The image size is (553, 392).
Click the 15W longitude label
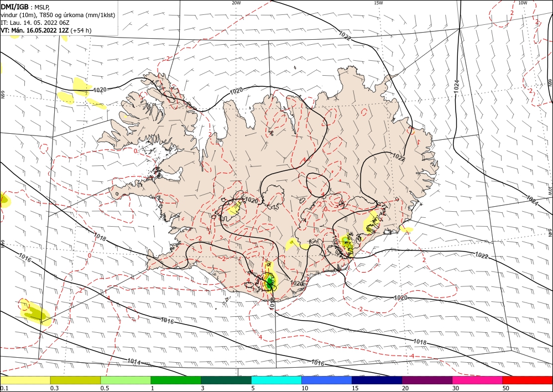(x=378, y=3)
